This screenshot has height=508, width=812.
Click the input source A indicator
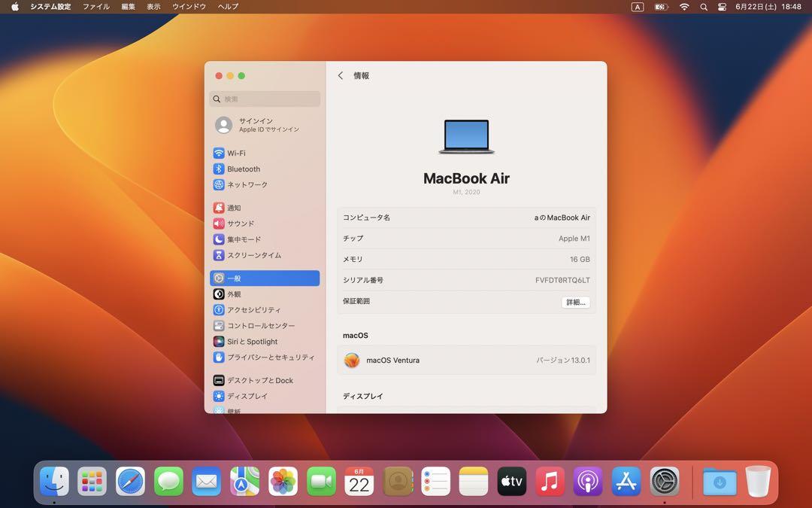coord(638,7)
